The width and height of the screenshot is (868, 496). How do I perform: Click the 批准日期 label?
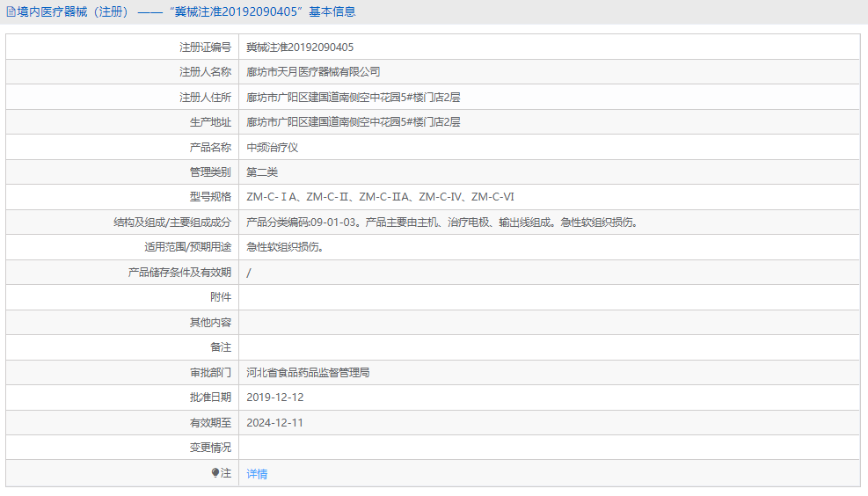point(210,397)
